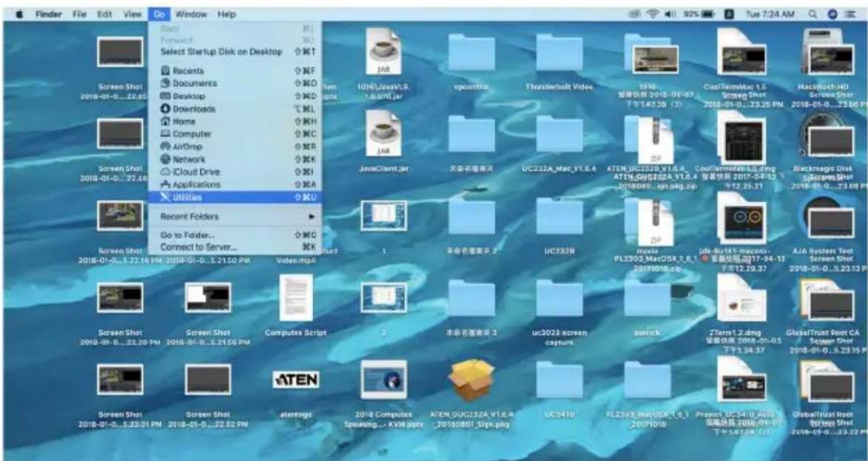
Task: Select the UC3410 folder
Action: pos(559,380)
